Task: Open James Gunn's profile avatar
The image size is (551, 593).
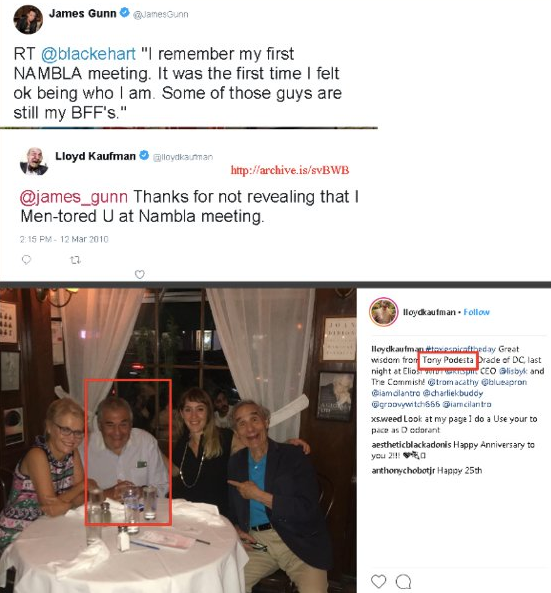Action: point(28,19)
